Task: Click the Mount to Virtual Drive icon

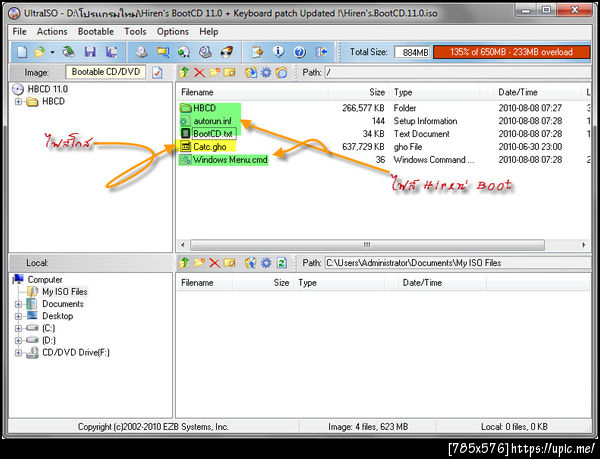Action: click(205, 52)
